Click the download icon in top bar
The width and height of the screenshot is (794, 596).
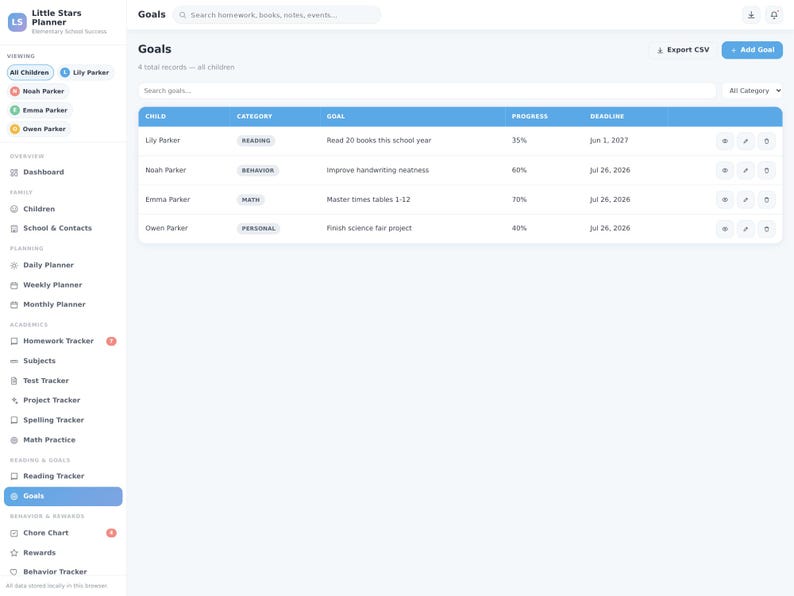tap(751, 15)
